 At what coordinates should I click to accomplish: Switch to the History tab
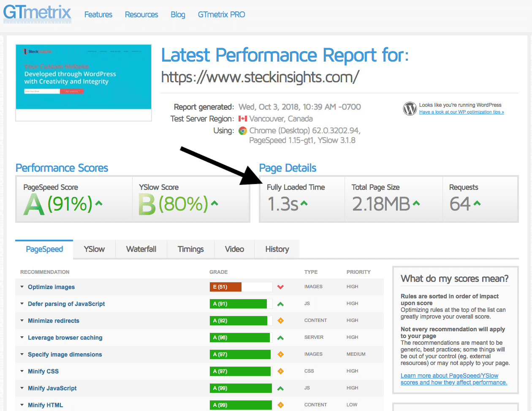point(277,249)
